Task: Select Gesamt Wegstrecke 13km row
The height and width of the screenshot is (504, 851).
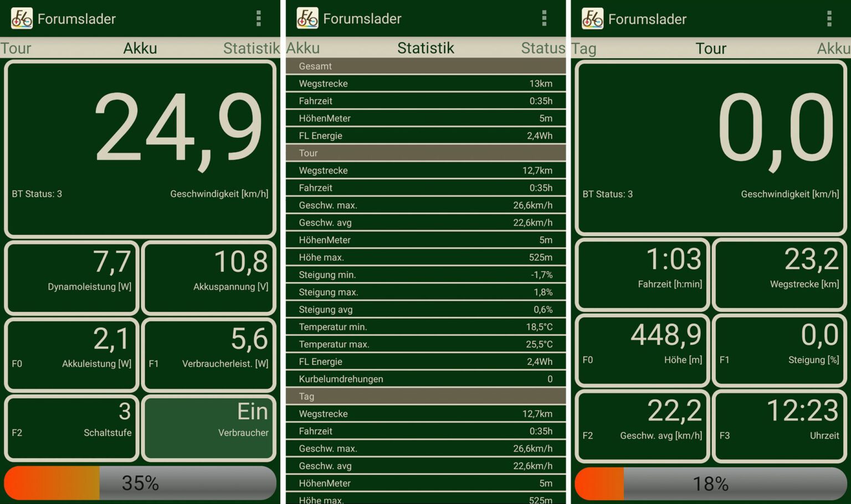Action: [425, 84]
